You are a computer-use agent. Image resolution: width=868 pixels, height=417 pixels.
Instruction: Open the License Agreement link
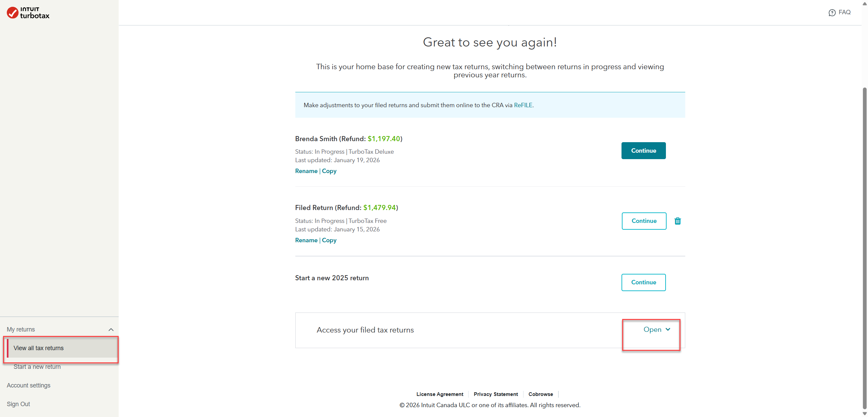[x=439, y=394]
